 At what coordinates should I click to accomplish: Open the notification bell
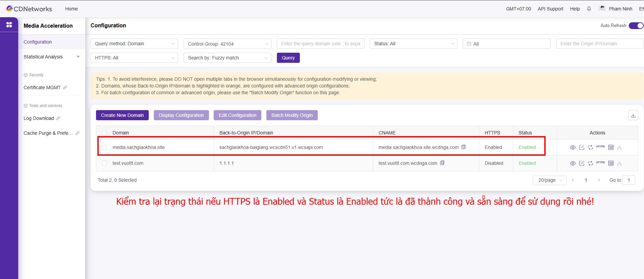click(589, 9)
